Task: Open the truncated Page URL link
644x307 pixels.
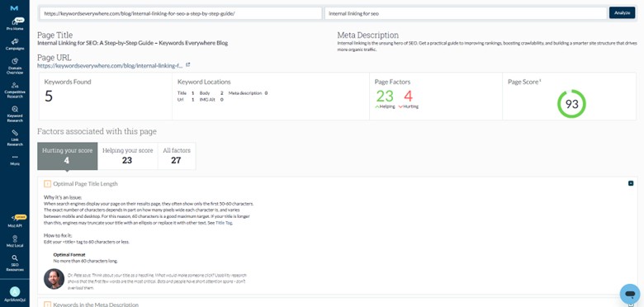Action: point(110,65)
